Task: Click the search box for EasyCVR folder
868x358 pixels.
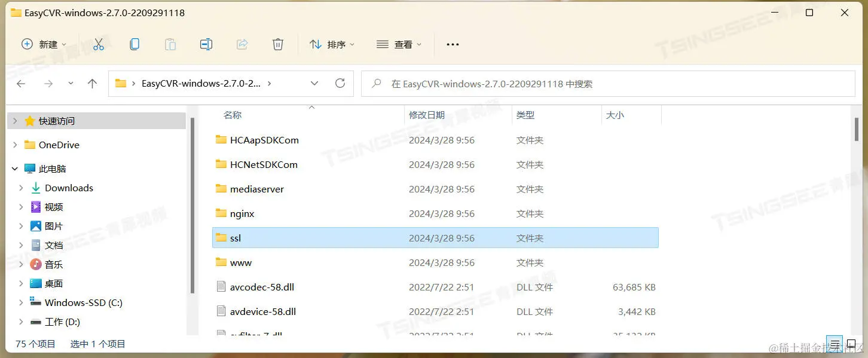Action: click(608, 84)
